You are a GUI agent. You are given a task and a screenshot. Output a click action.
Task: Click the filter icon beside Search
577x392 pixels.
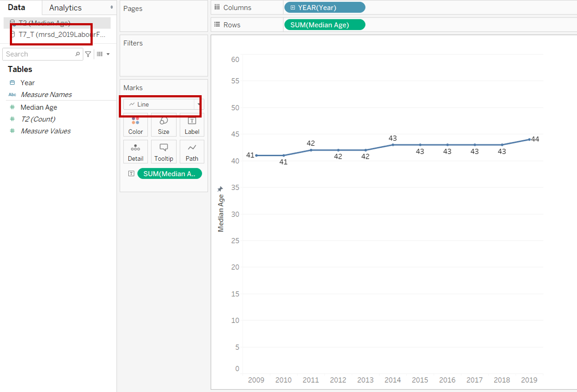click(88, 54)
